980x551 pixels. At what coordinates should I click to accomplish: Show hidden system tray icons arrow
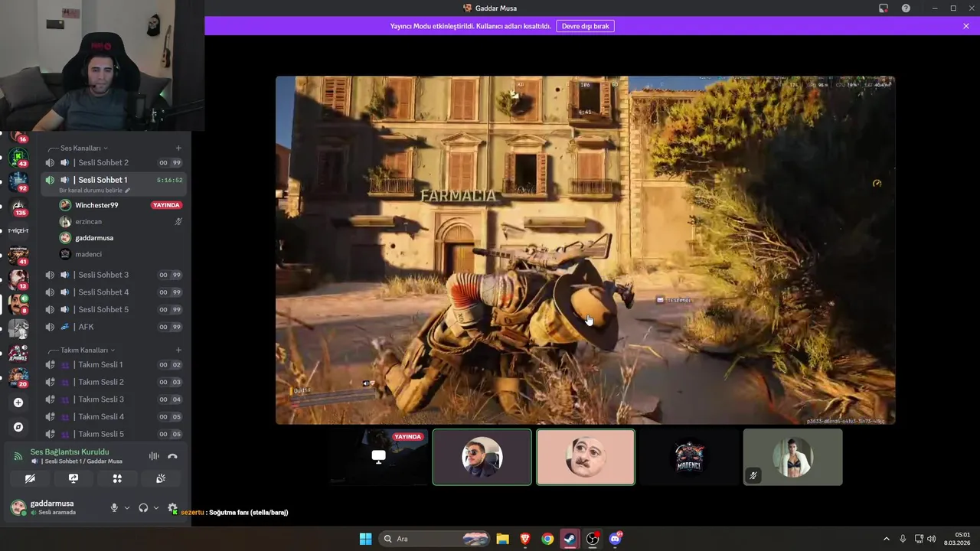click(x=887, y=539)
